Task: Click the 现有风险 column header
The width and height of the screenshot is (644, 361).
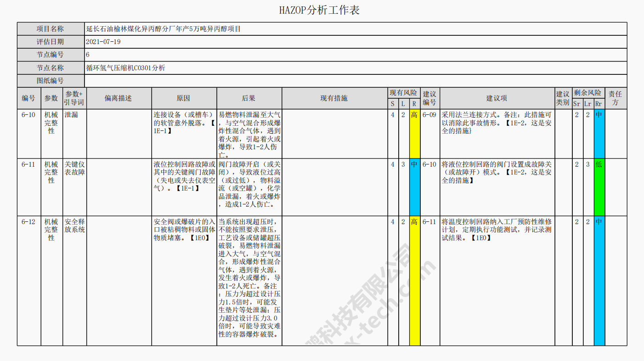Action: click(x=404, y=93)
